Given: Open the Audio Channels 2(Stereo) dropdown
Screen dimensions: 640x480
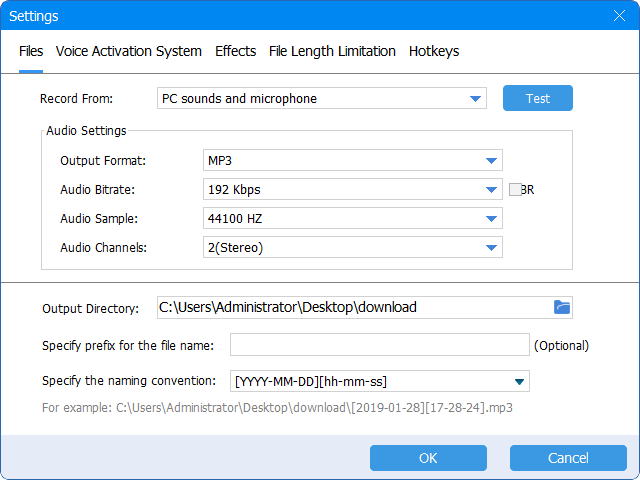Looking at the screenshot, I should [352, 248].
